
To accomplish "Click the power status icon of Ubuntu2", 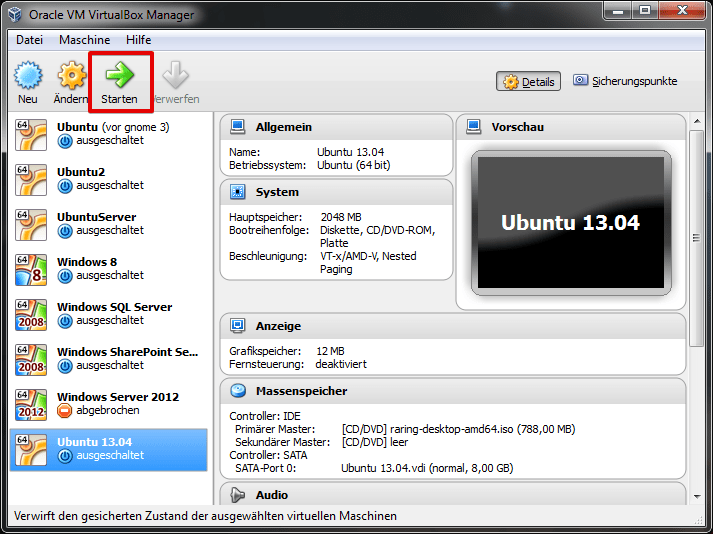I will (65, 186).
